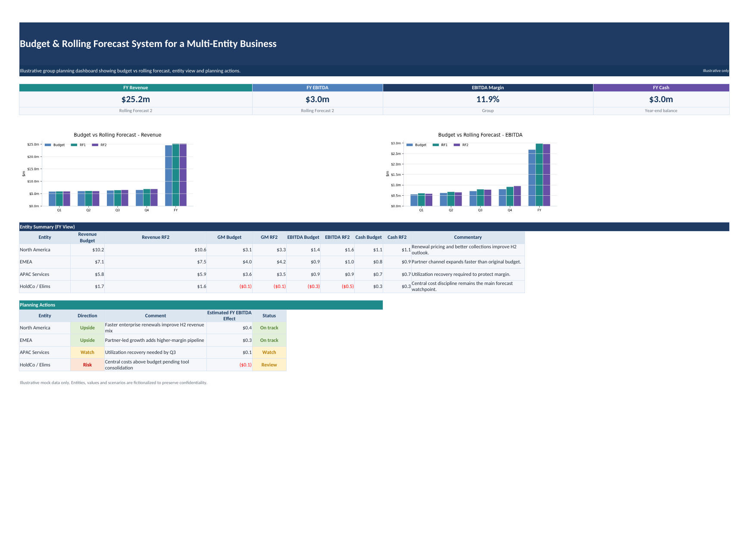The width and height of the screenshot is (756, 535).
Task: Click EMEA's 'On track' status cell
Action: [269, 341]
